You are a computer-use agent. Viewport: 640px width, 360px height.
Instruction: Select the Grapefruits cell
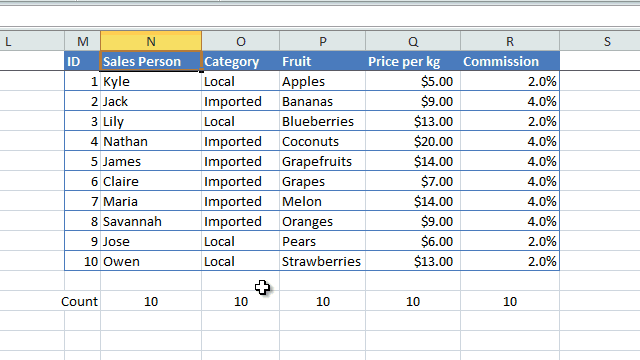tap(322, 161)
